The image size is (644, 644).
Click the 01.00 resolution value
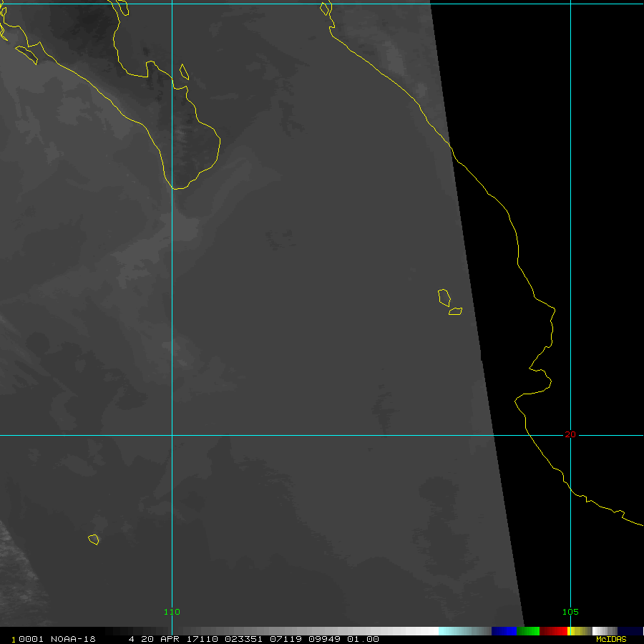(x=363, y=639)
